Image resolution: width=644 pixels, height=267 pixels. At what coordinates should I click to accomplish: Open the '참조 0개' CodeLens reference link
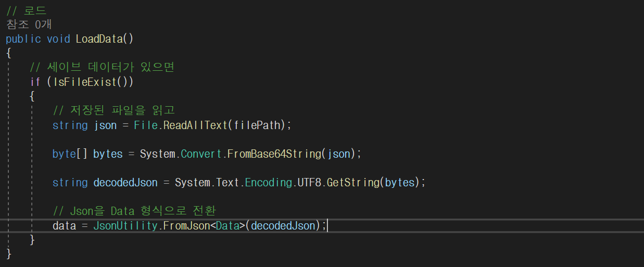(28, 24)
